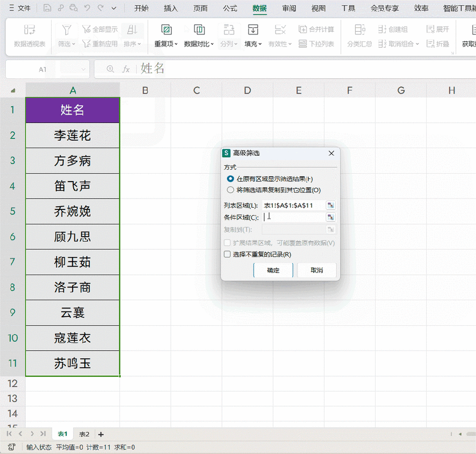
Task: Click the 合并计算 consolidate icon
Action: click(x=302, y=29)
